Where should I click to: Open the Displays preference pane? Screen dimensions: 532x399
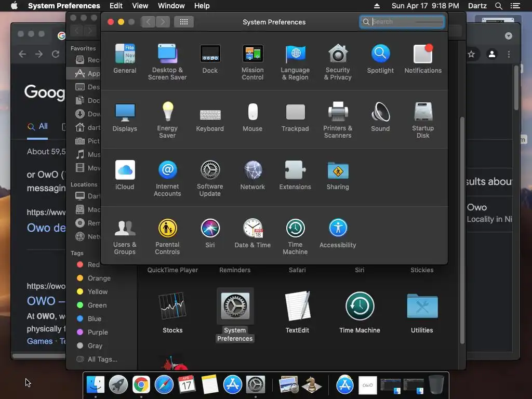pos(125,117)
